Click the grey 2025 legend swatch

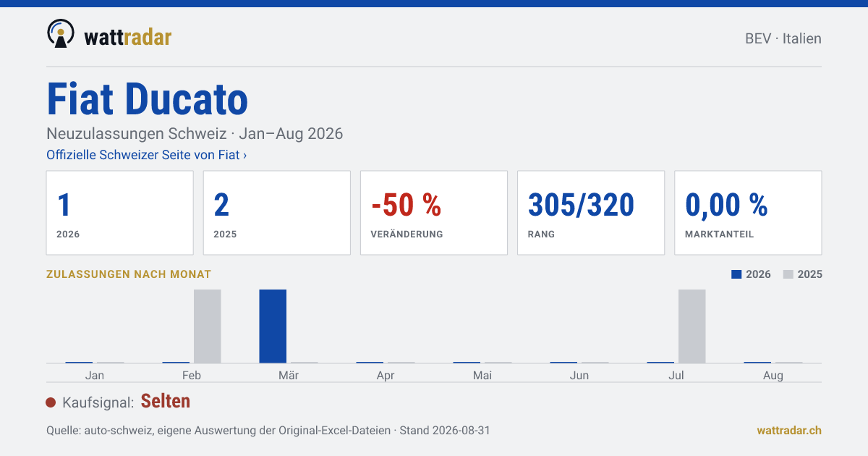[788, 274]
